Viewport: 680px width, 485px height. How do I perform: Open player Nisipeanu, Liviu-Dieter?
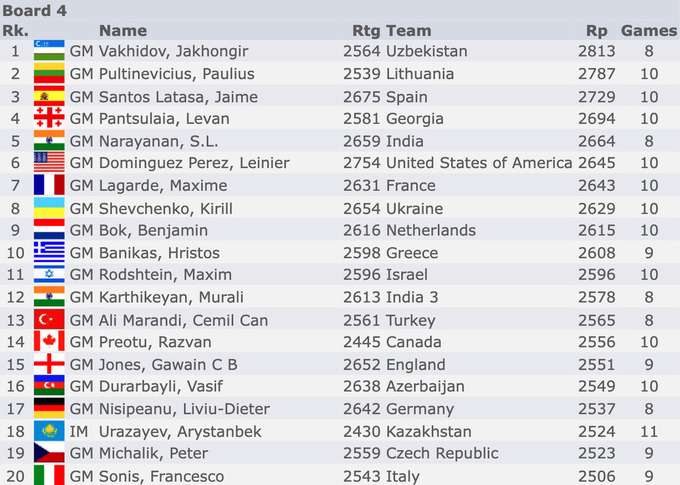point(184,409)
